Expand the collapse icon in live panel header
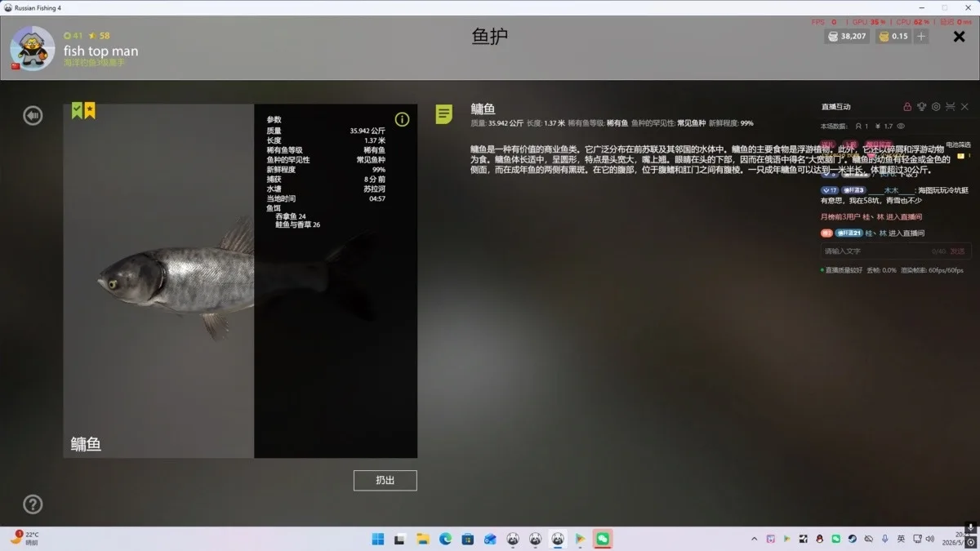This screenshot has width=980, height=551. [951, 107]
